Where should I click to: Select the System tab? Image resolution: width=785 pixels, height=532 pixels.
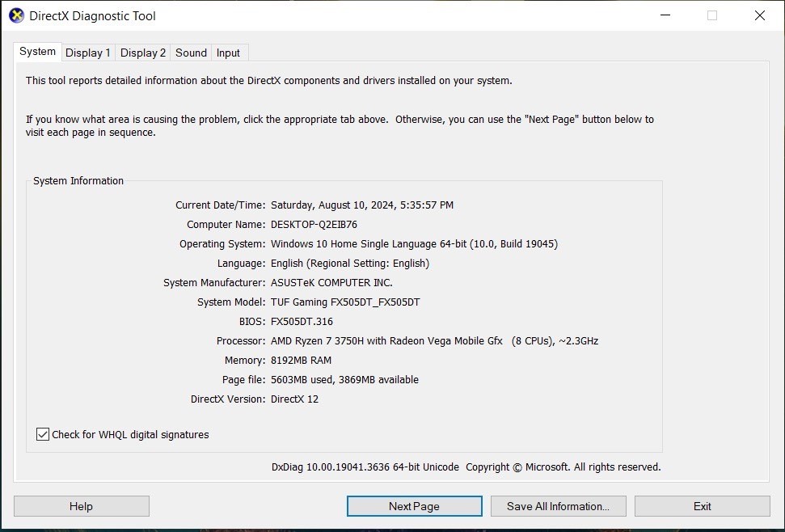36,51
